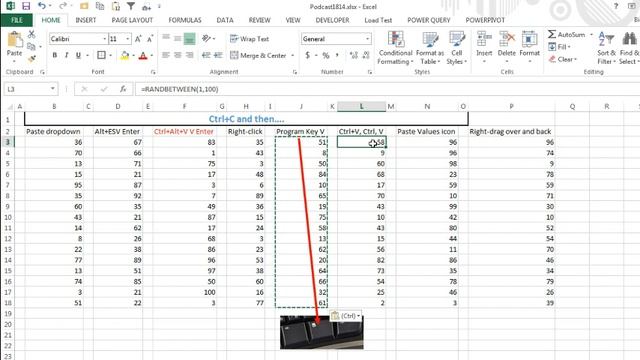The width and height of the screenshot is (640, 360).
Task: Switch to the FORMULAS tab
Action: [x=185, y=20]
